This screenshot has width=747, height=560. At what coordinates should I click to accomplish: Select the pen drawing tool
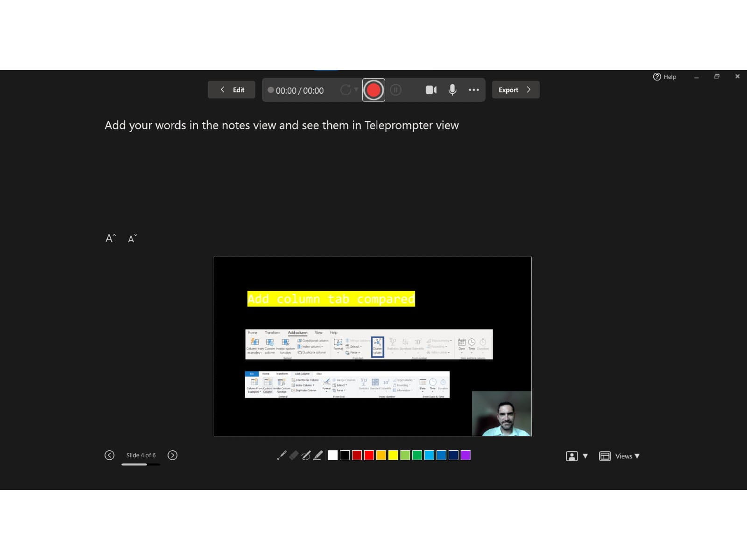(306, 455)
